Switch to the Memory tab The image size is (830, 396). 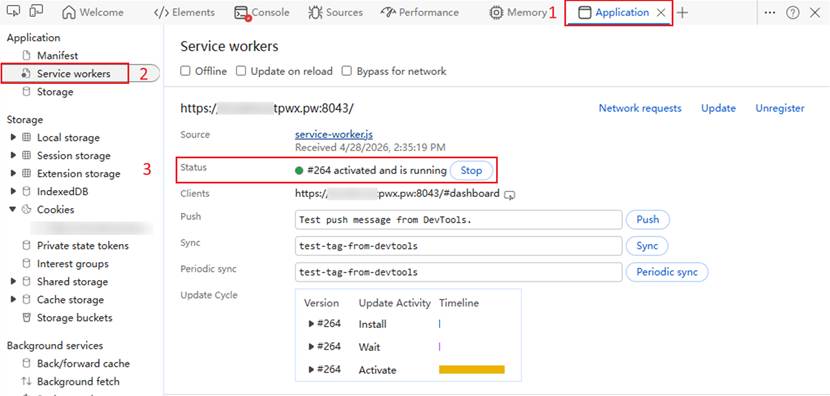518,13
